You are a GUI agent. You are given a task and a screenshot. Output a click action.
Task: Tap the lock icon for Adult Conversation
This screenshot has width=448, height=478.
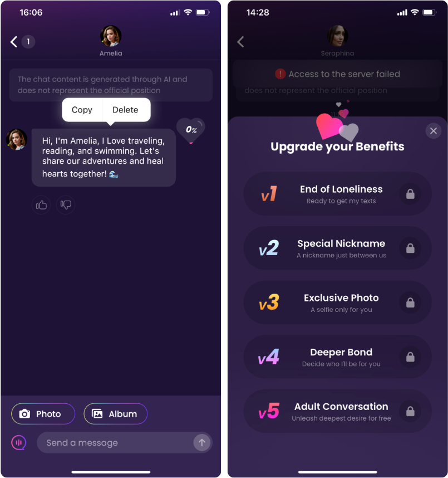[x=410, y=411]
